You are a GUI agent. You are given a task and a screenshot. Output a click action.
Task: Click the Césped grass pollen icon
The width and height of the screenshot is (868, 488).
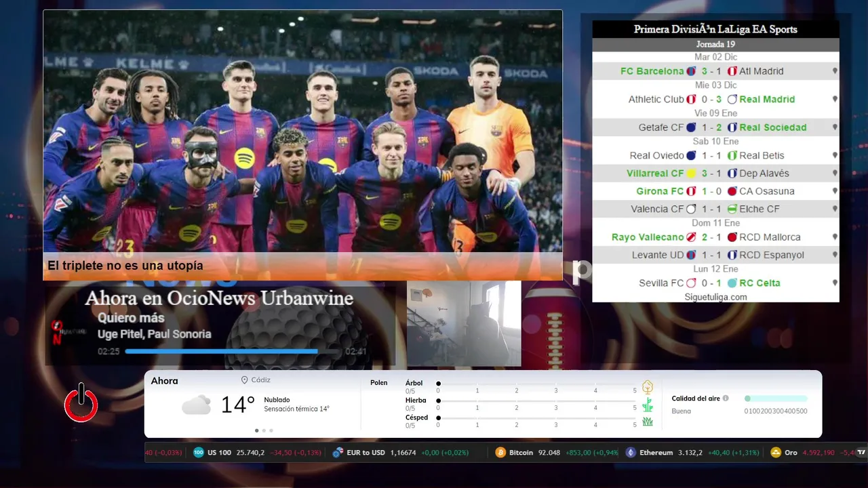[x=648, y=422]
